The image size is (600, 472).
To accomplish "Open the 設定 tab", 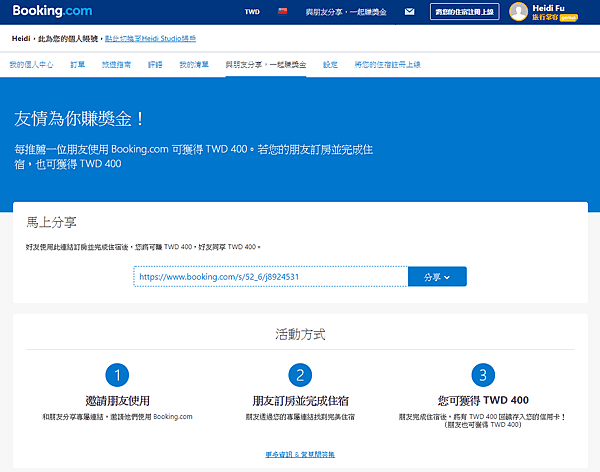I will pos(330,65).
